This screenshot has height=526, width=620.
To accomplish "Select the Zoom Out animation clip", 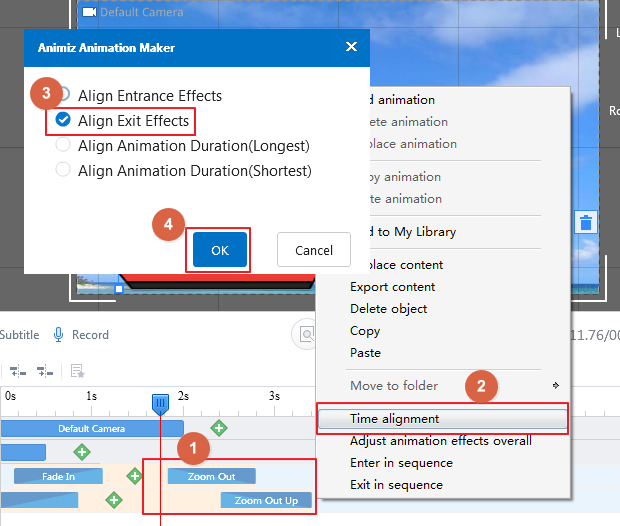I will pyautogui.click(x=211, y=476).
